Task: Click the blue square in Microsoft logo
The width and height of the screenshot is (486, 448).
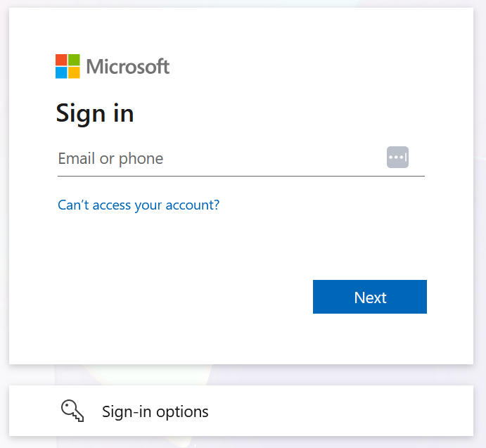Action: (x=61, y=73)
